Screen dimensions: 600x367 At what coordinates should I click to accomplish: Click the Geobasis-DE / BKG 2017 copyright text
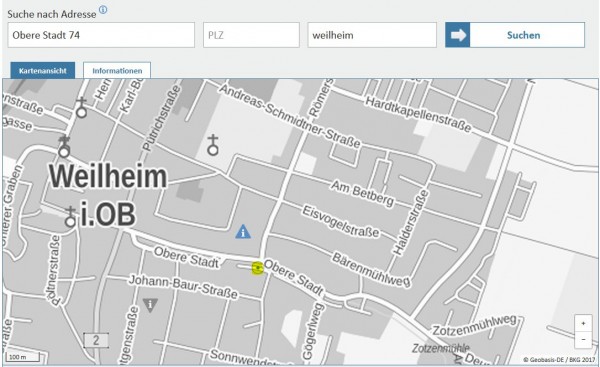559,360
